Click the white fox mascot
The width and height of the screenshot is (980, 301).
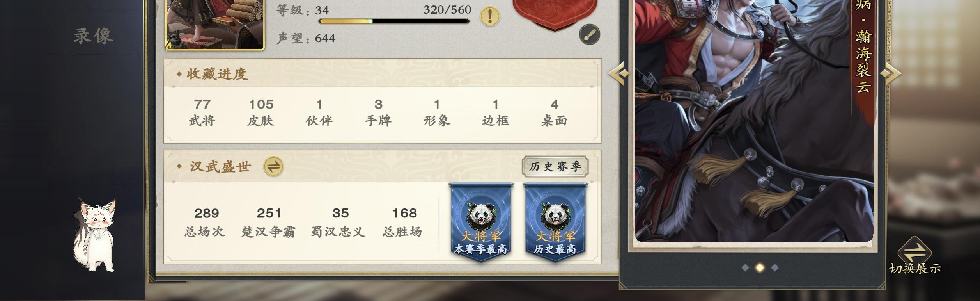click(95, 235)
